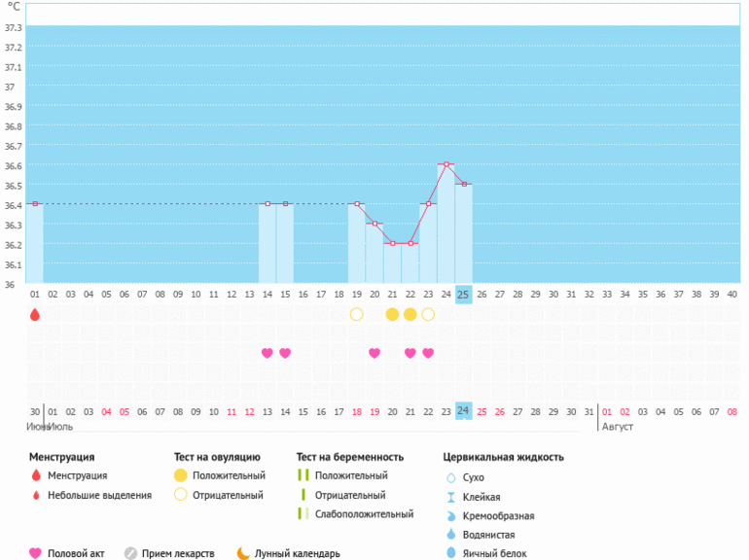The width and height of the screenshot is (749, 560).
Task: Click the temperature point on cycle day 21
Action: [392, 243]
